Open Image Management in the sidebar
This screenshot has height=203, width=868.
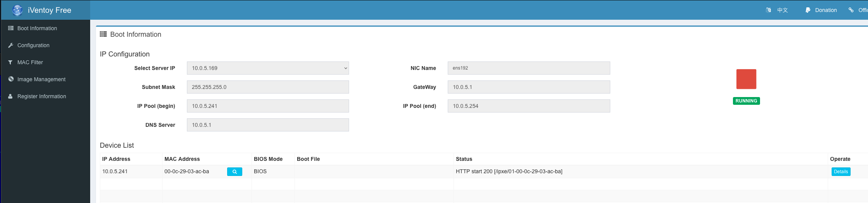pos(41,79)
